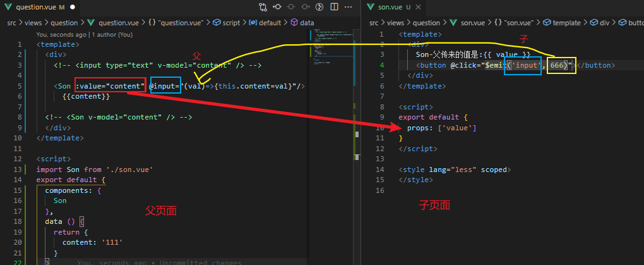Split the editor to the right
This screenshot has width=644, height=265.
point(335,7)
